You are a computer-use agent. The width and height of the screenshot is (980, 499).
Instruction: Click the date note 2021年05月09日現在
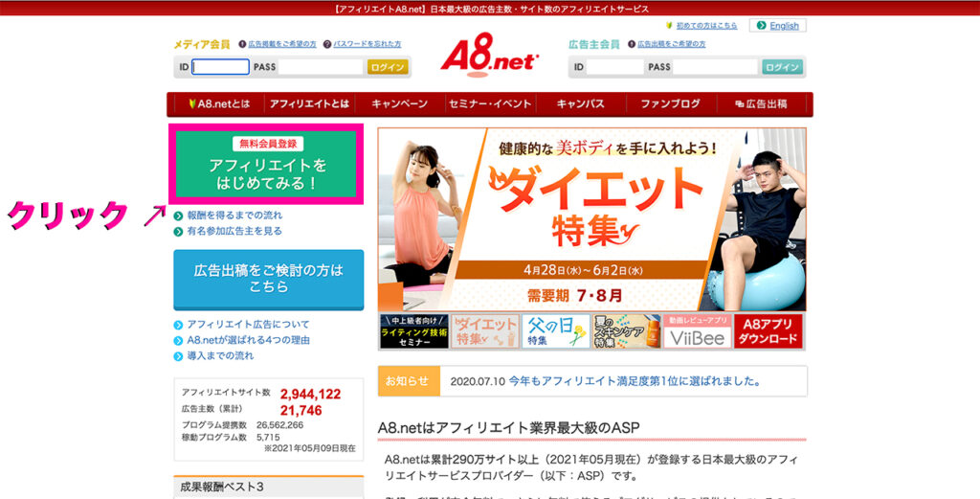pyautogui.click(x=310, y=448)
